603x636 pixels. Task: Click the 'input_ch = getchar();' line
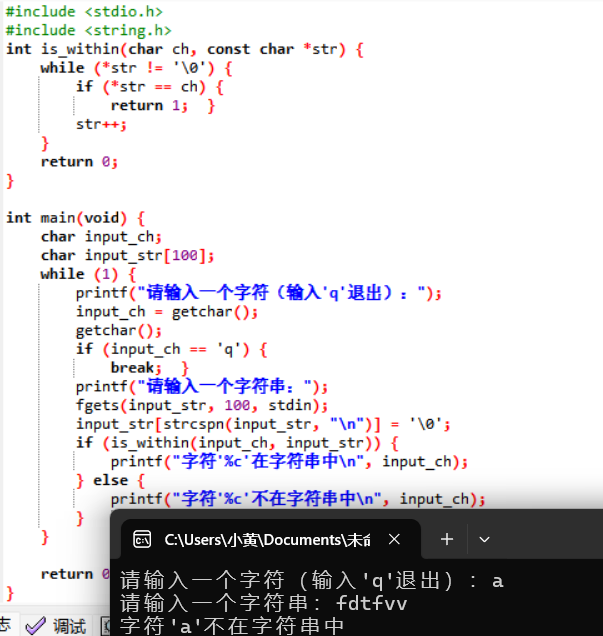(167, 312)
